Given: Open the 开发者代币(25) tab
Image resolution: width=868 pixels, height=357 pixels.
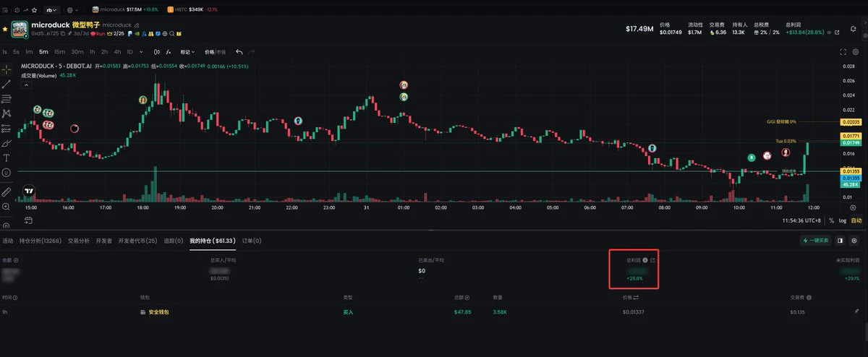Looking at the screenshot, I should coord(137,240).
